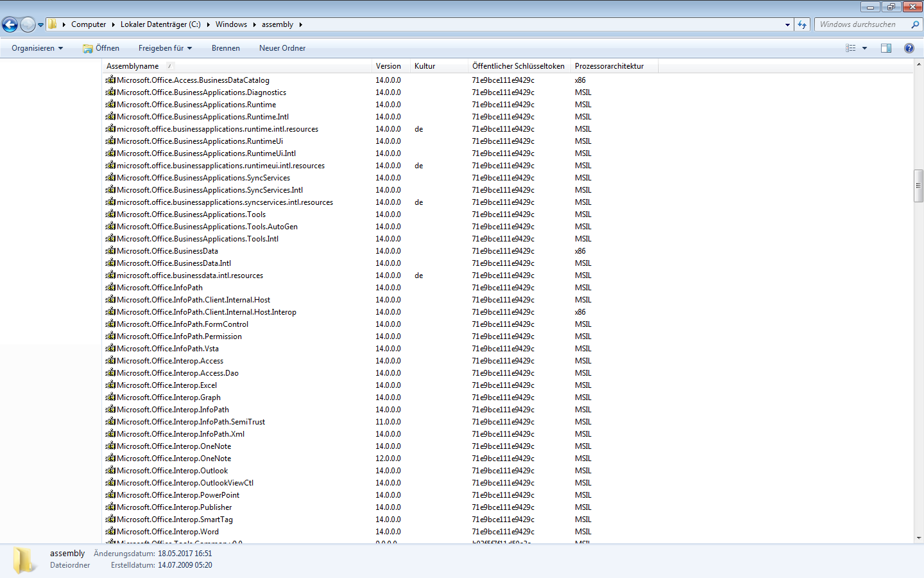
Task: Select Microsoft.Office.Access.BusinessDataCatalog assembly icon
Action: coord(110,80)
